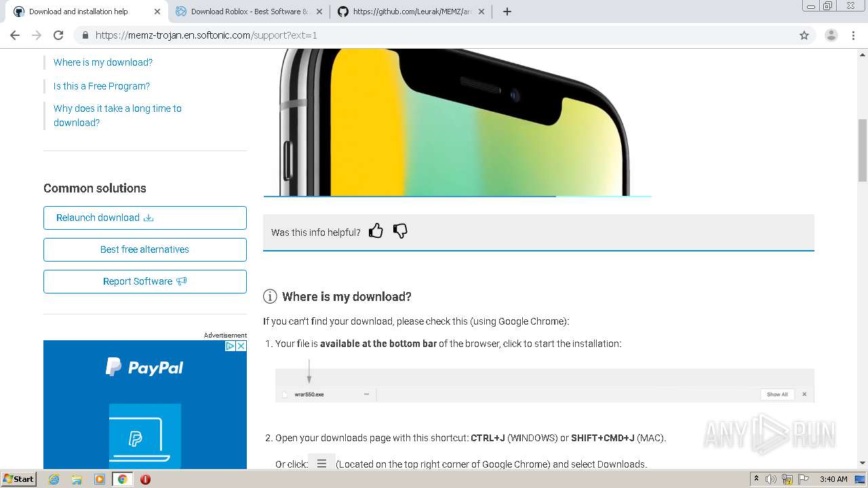The image size is (868, 488).
Task: Open File Explorer from taskbar
Action: (x=77, y=479)
